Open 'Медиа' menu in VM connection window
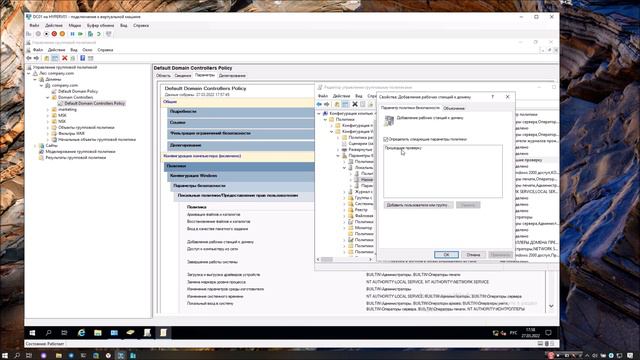This screenshot has height=360, width=640. coord(75,26)
